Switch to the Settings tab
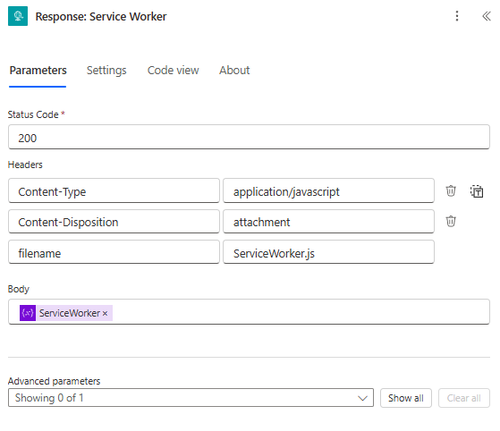500x431 pixels. [106, 70]
